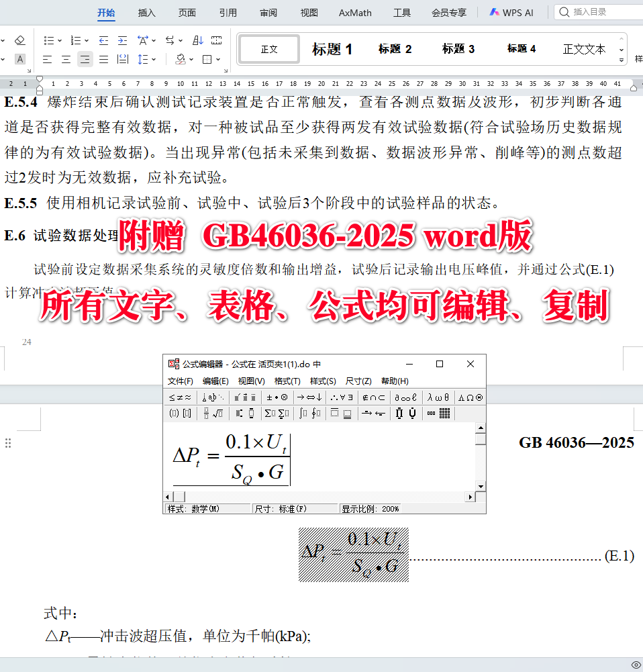This screenshot has height=672, width=643.
Task: Open the shading color dropdown arrow
Action: (190, 59)
